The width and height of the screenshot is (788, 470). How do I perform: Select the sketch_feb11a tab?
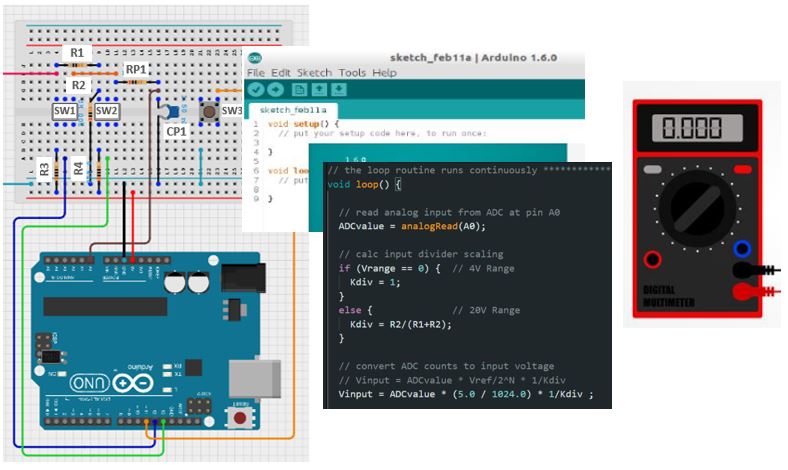[293, 110]
